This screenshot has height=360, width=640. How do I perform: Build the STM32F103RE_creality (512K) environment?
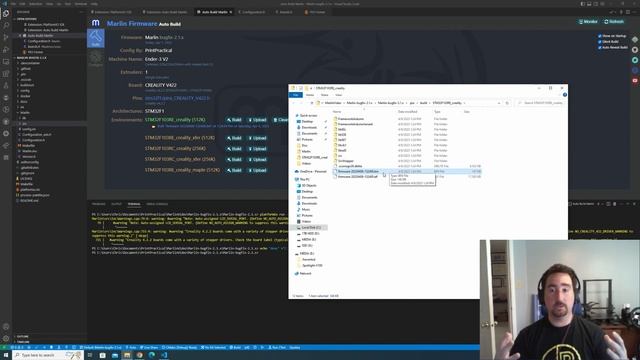coord(234,120)
